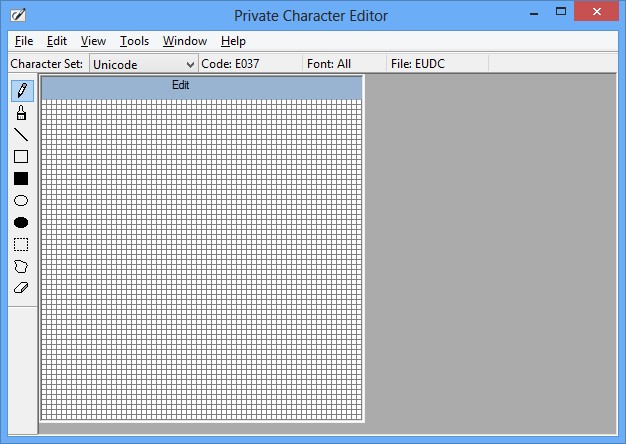Click the Font: All label

point(329,64)
